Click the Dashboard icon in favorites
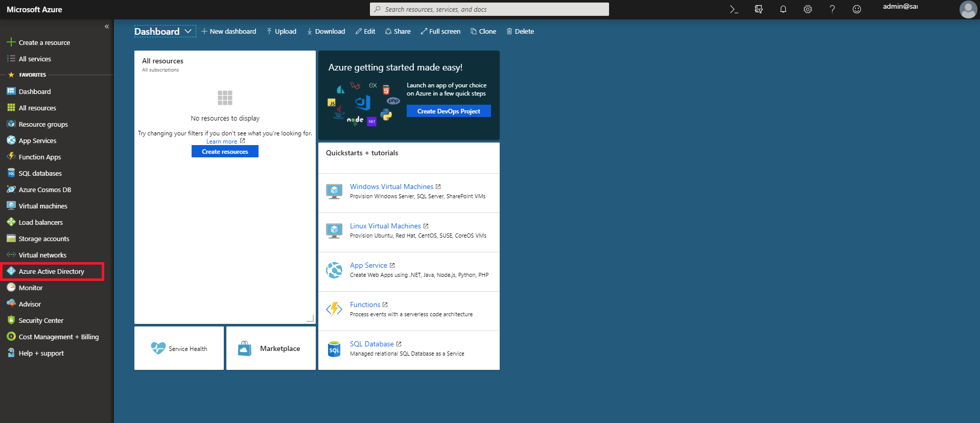The width and height of the screenshot is (980, 423). click(11, 91)
